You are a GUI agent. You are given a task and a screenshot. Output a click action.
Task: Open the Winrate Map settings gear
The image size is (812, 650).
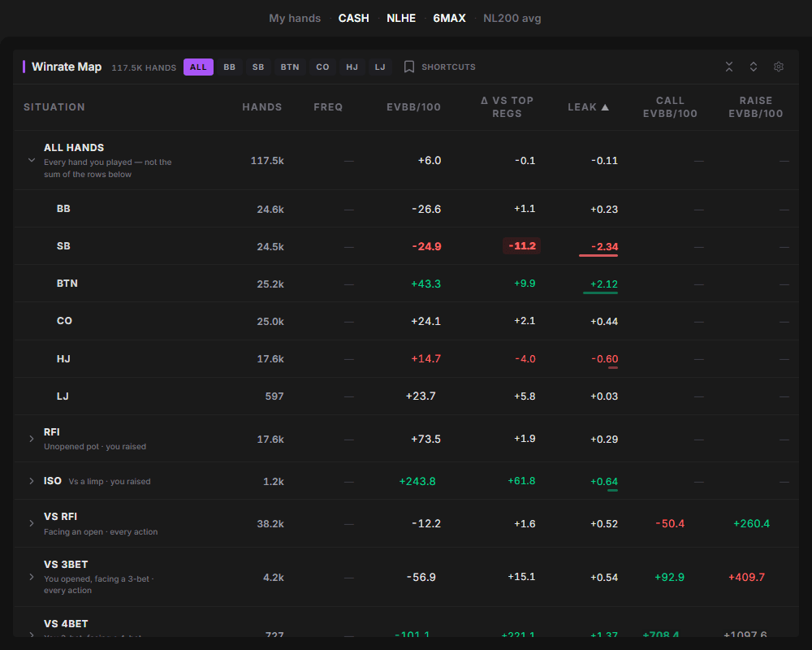[779, 67]
